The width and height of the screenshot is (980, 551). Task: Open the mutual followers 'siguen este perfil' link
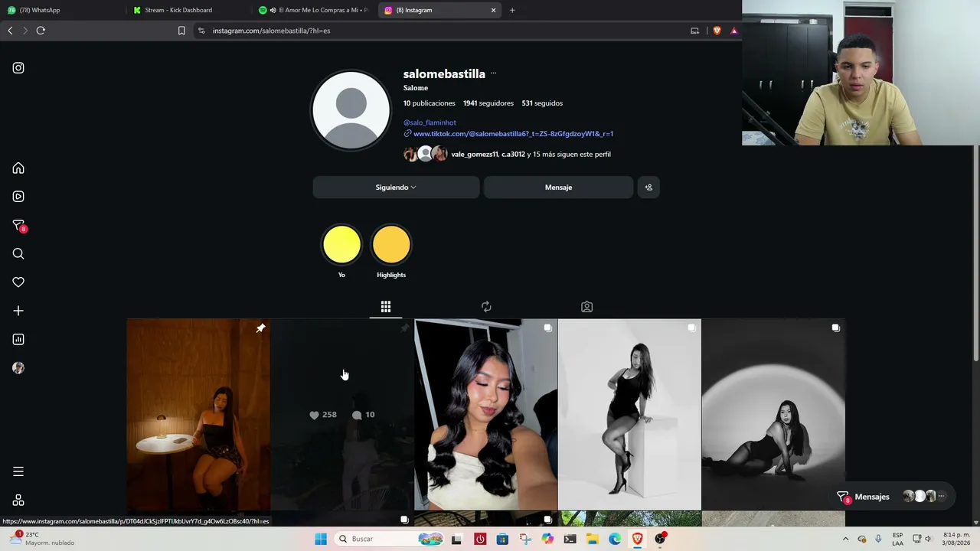[x=531, y=155]
